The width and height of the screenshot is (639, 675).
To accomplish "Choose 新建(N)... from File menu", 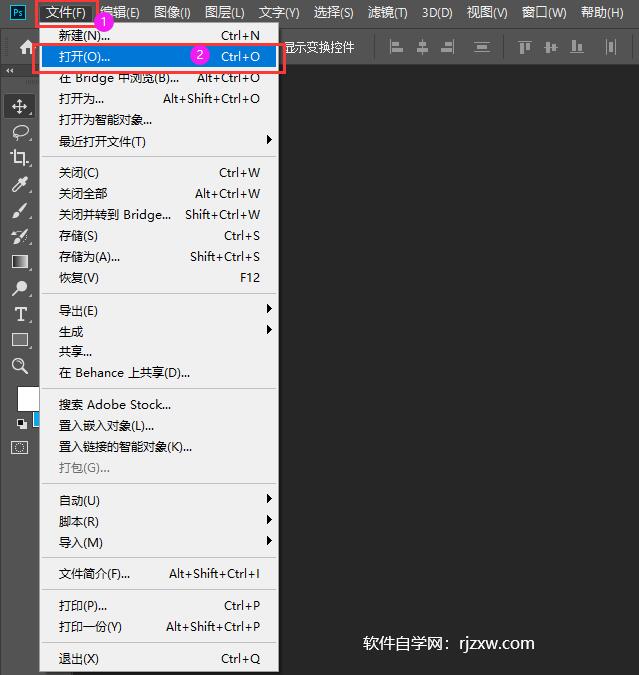I will click(x=159, y=35).
